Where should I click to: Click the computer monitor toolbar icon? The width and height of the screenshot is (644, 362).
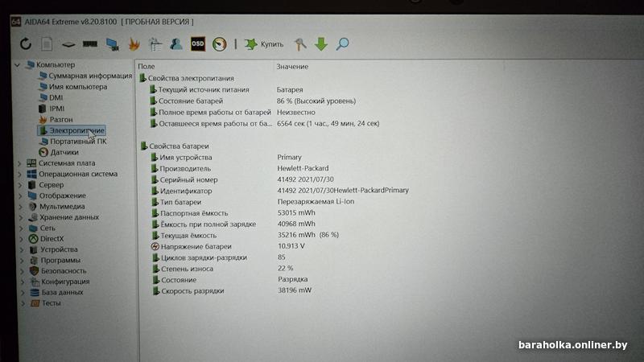click(112, 44)
